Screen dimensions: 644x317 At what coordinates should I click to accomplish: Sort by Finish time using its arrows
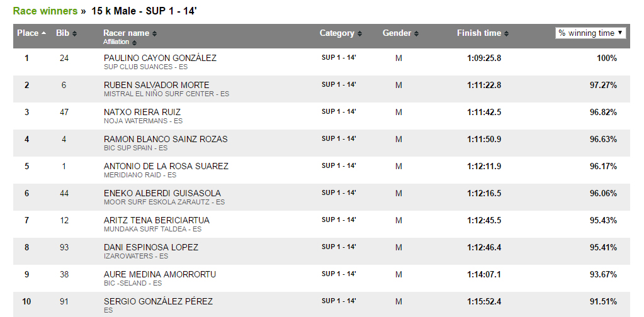tap(506, 33)
